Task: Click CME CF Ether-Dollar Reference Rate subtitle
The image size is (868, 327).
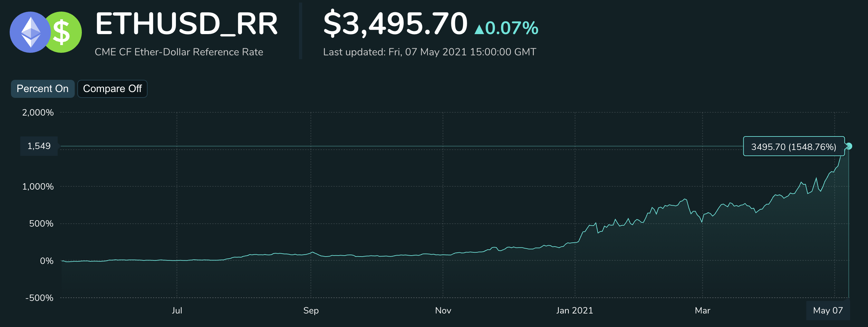Action: (179, 52)
